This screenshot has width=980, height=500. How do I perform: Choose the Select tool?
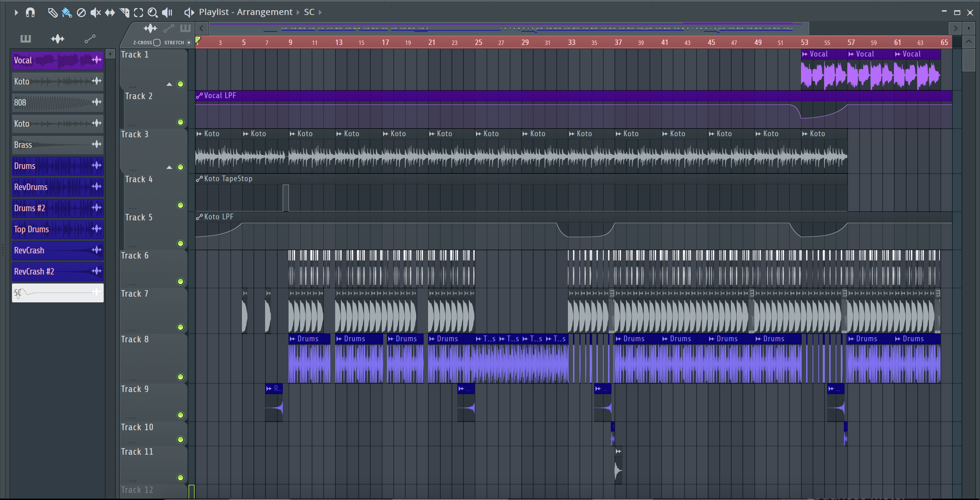138,13
